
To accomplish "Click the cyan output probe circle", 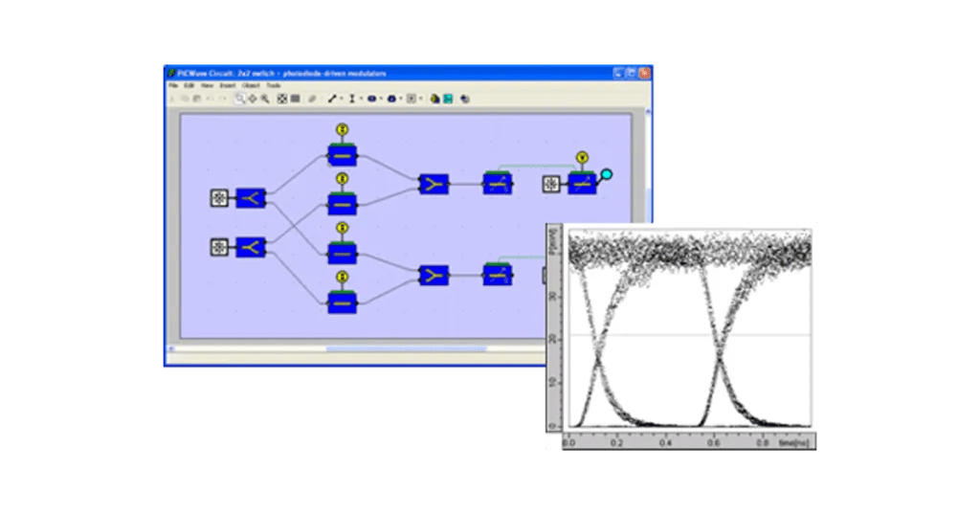I will point(606,174).
